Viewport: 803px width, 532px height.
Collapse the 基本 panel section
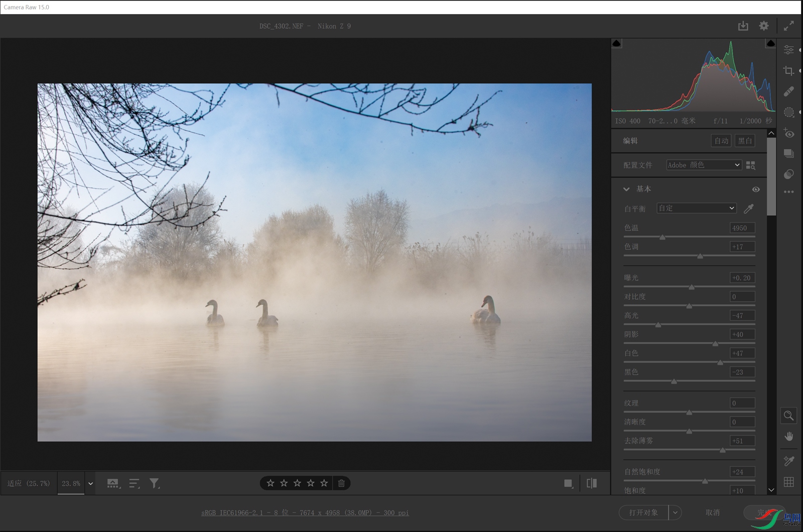pos(626,189)
